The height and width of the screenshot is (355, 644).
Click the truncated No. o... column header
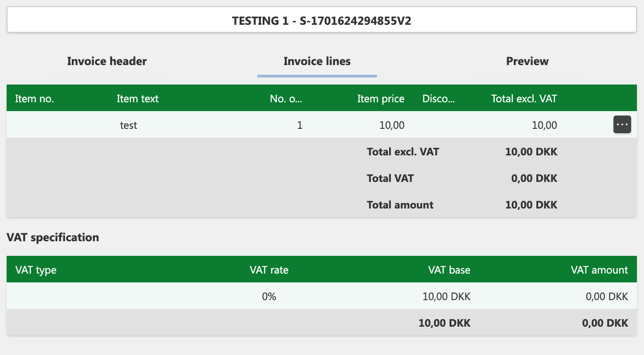pyautogui.click(x=286, y=99)
